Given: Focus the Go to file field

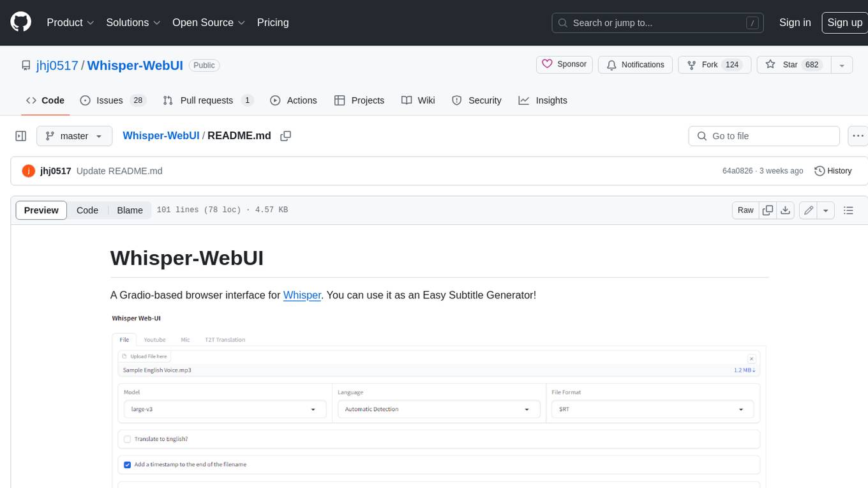Looking at the screenshot, I should (x=764, y=136).
